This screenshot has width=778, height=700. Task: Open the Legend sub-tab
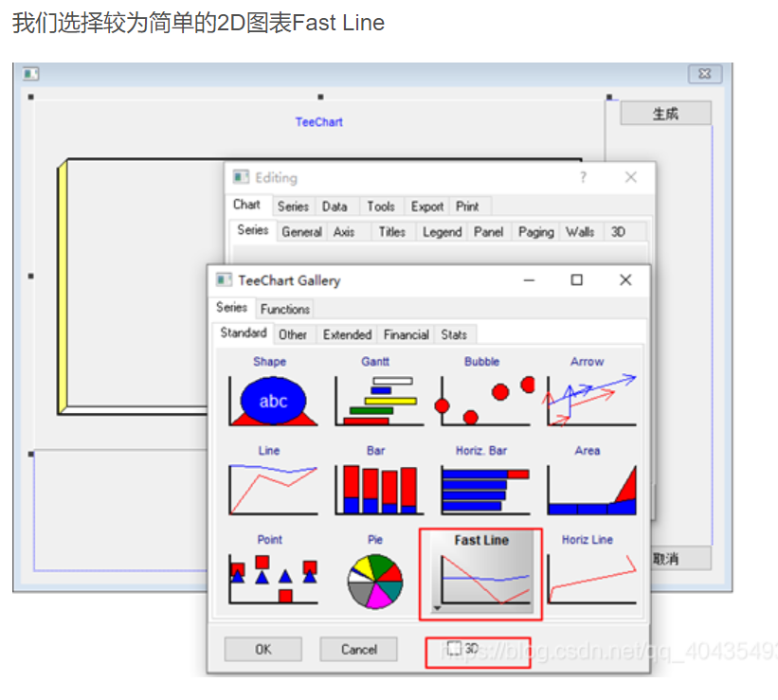[443, 232]
